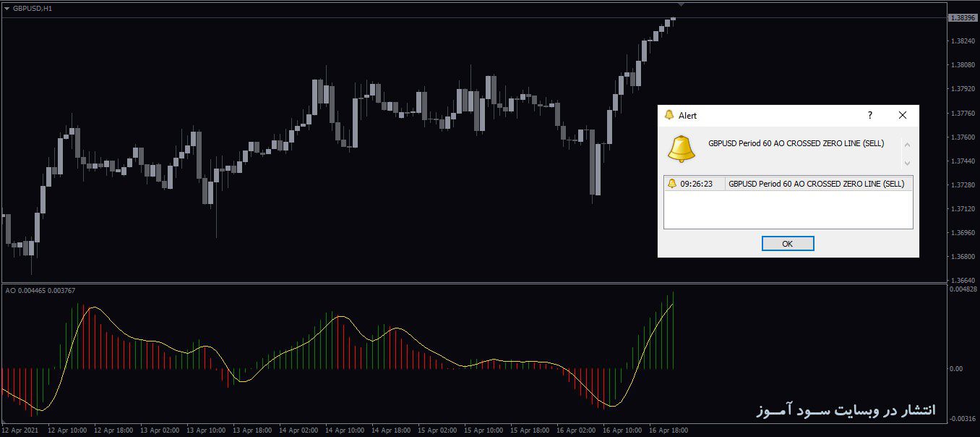
Task: Open the GBPUSD,H1 chart dropdown arrow
Action: click(x=7, y=8)
